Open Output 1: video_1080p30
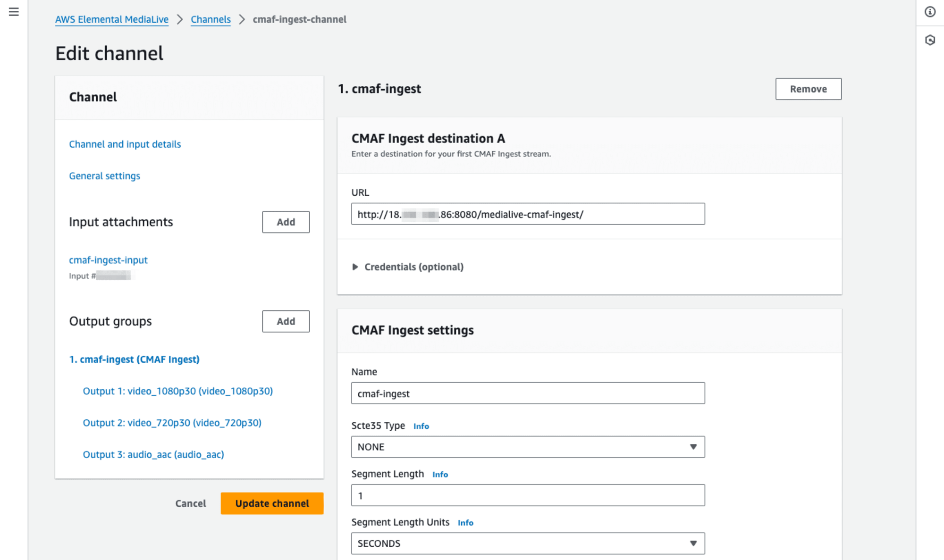This screenshot has width=944, height=560. click(178, 391)
